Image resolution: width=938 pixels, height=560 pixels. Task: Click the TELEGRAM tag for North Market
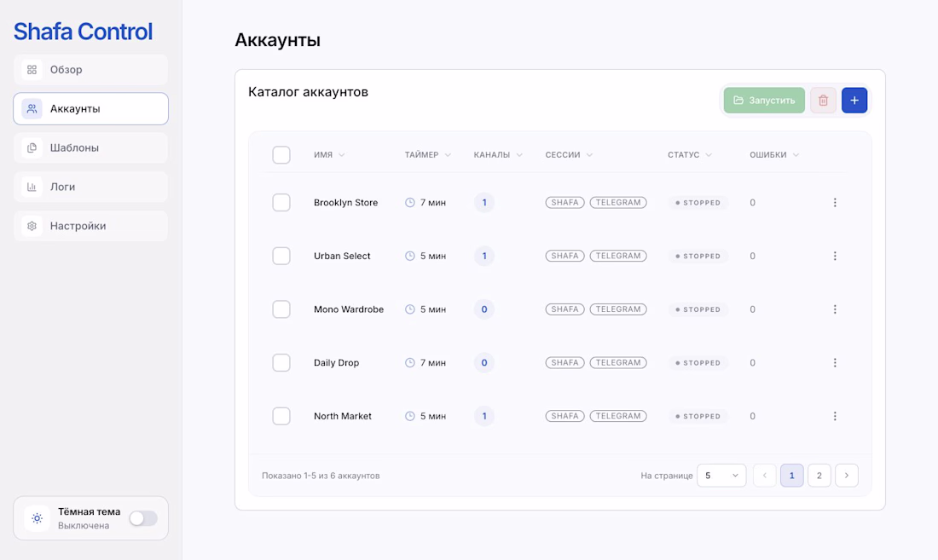click(618, 416)
